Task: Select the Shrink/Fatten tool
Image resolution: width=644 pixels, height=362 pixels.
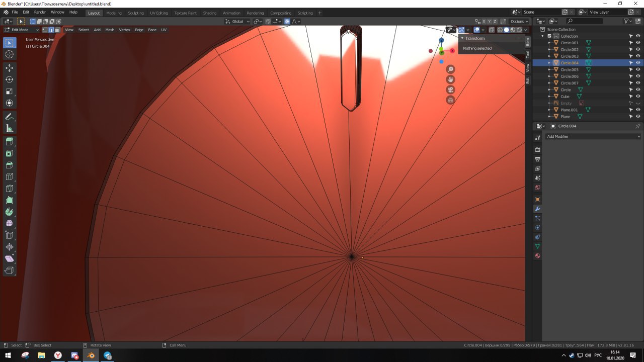Action: pos(9,247)
